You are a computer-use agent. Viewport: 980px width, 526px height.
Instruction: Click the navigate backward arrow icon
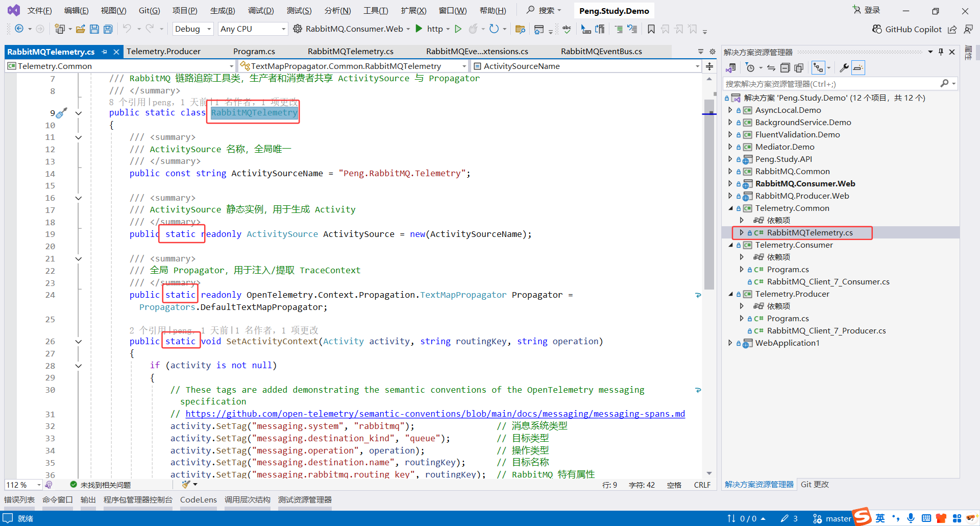click(x=19, y=29)
